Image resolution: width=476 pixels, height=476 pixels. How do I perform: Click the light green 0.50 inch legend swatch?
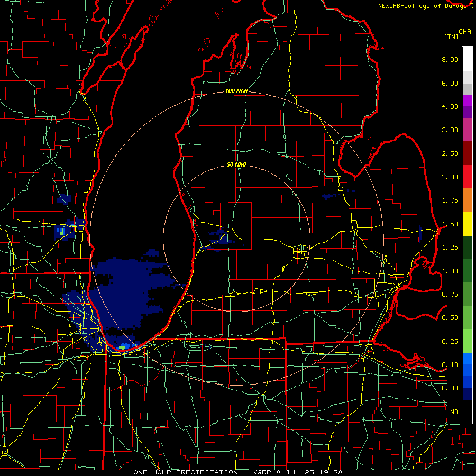pos(467,317)
